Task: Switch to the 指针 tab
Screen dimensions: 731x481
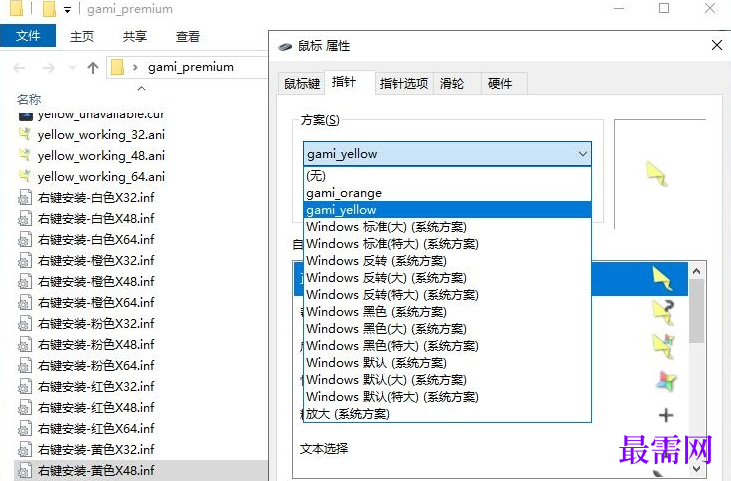Action: 350,82
